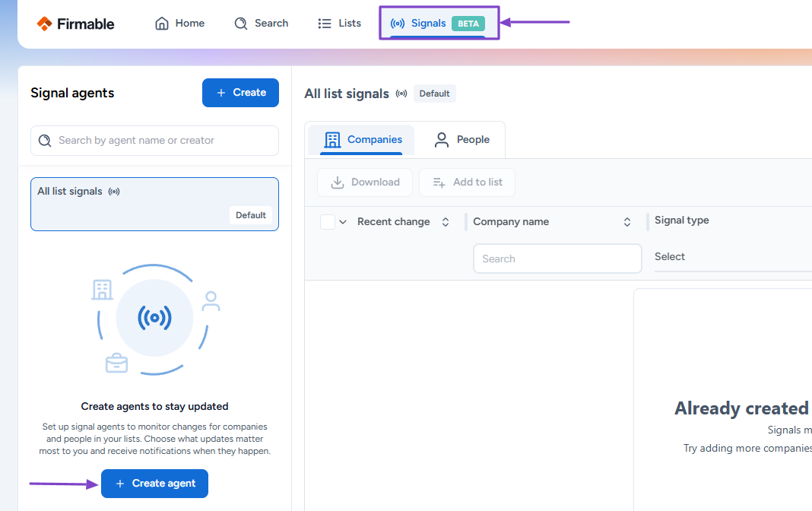The image size is (812, 511).
Task: Click the Default tag beside the heading
Action: click(434, 94)
